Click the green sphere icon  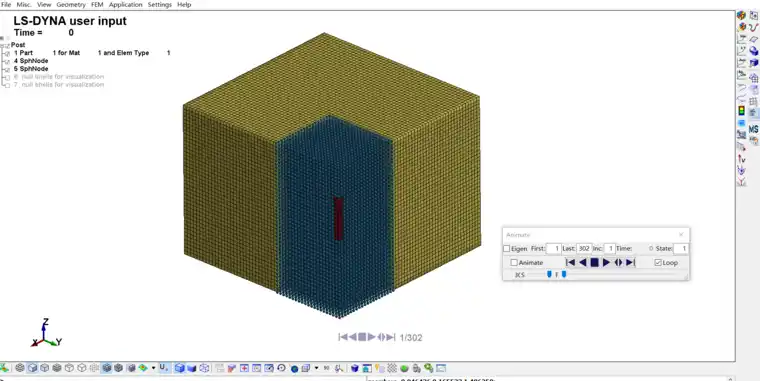[x=404, y=368]
